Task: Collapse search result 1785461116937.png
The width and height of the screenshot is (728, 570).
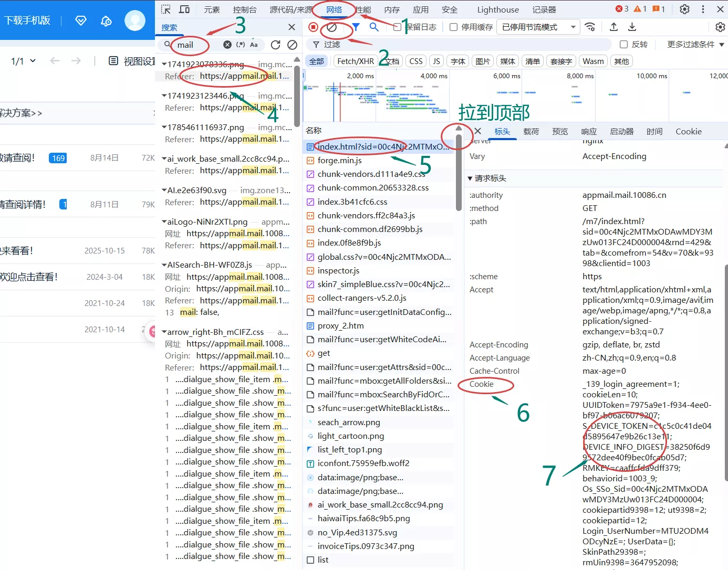Action: (164, 127)
